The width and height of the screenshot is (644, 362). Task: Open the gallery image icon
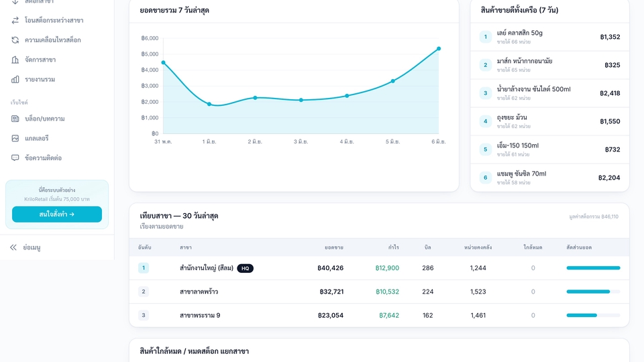coord(15,138)
